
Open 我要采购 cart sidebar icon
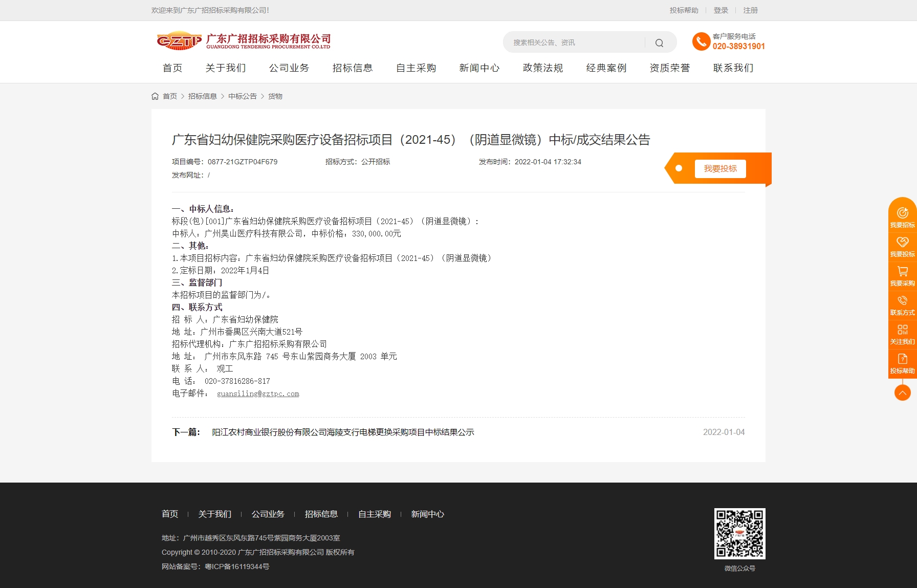[x=902, y=275]
